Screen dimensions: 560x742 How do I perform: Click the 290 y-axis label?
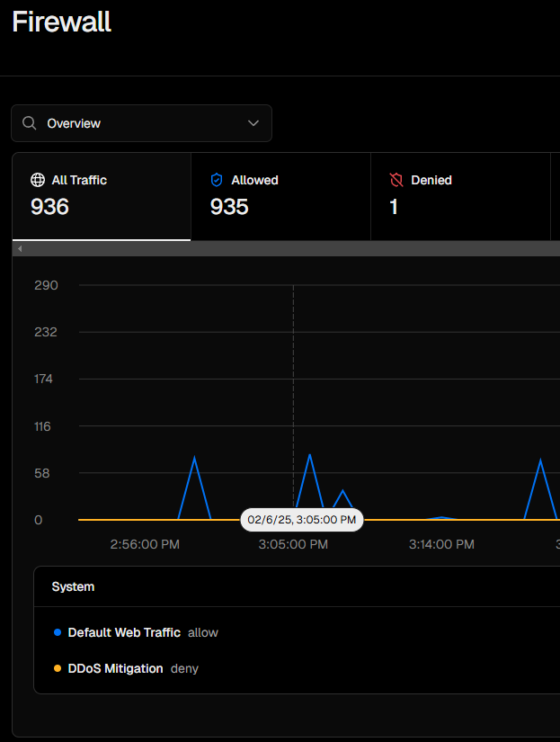[46, 285]
